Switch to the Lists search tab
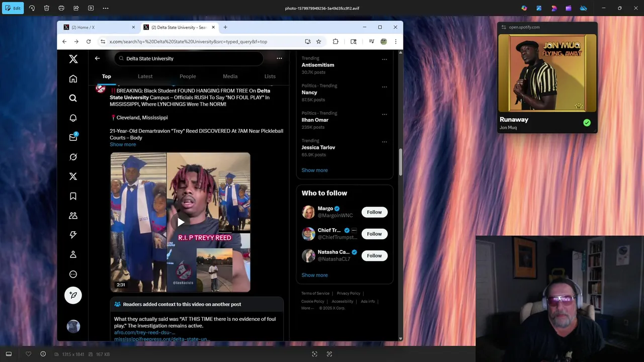The image size is (644, 362). (270, 76)
